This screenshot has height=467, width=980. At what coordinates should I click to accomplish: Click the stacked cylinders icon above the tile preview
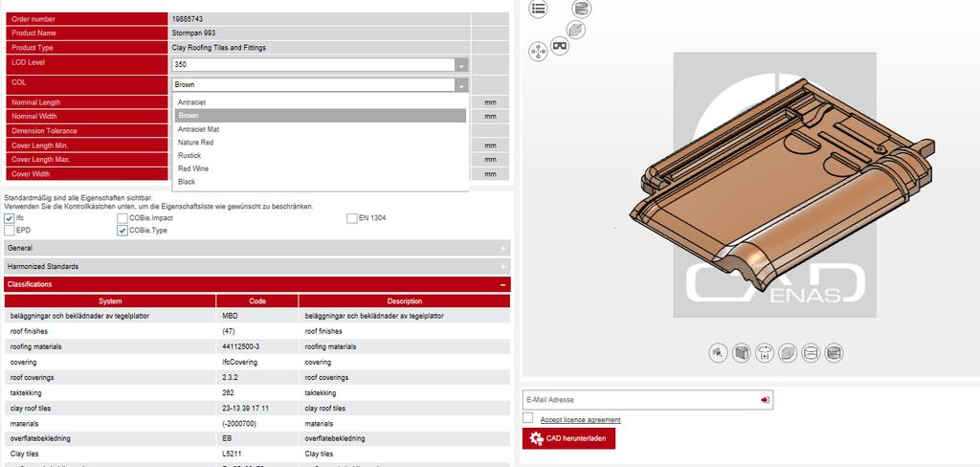coord(582,9)
